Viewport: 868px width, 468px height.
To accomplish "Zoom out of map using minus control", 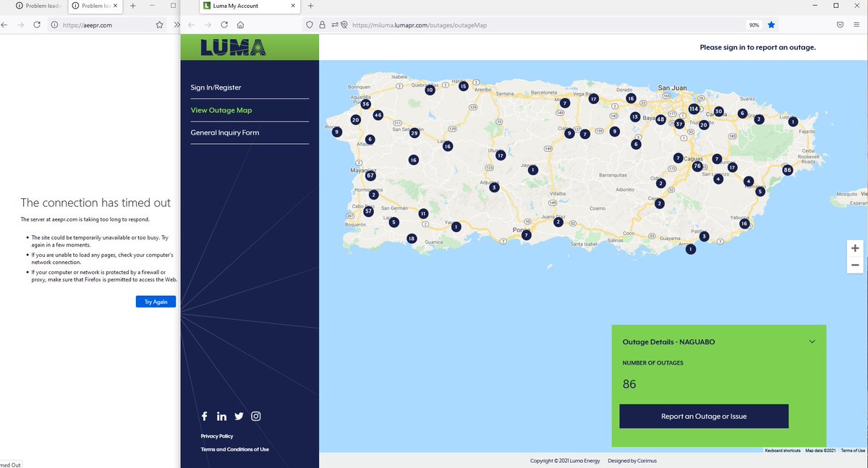I will coord(855,265).
